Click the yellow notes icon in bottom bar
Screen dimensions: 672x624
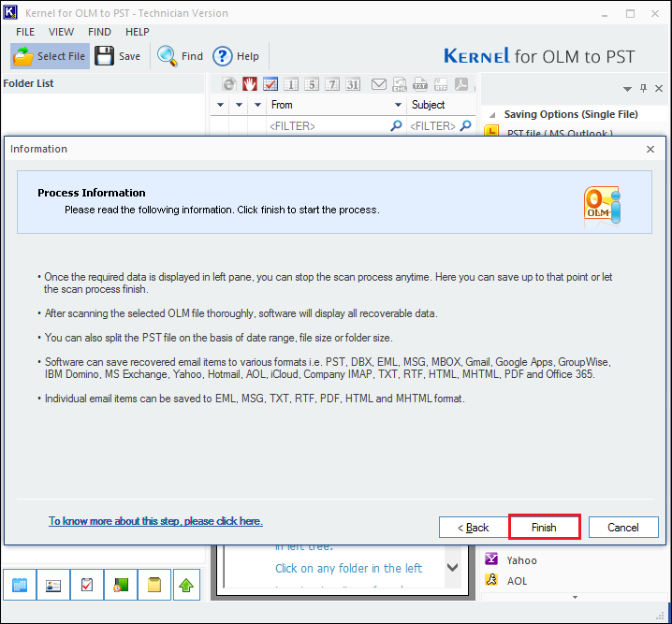(x=154, y=585)
